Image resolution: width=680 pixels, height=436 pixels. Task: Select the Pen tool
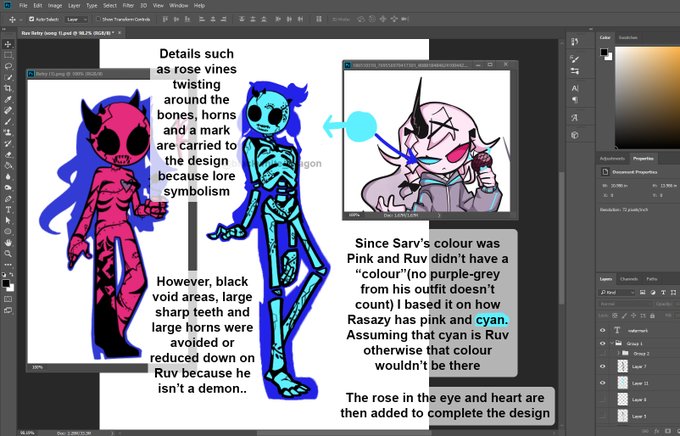point(8,199)
